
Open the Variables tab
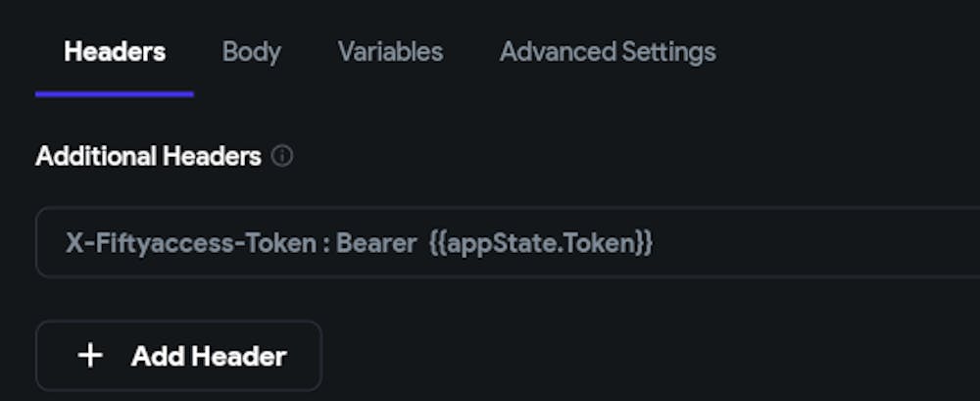[x=391, y=51]
